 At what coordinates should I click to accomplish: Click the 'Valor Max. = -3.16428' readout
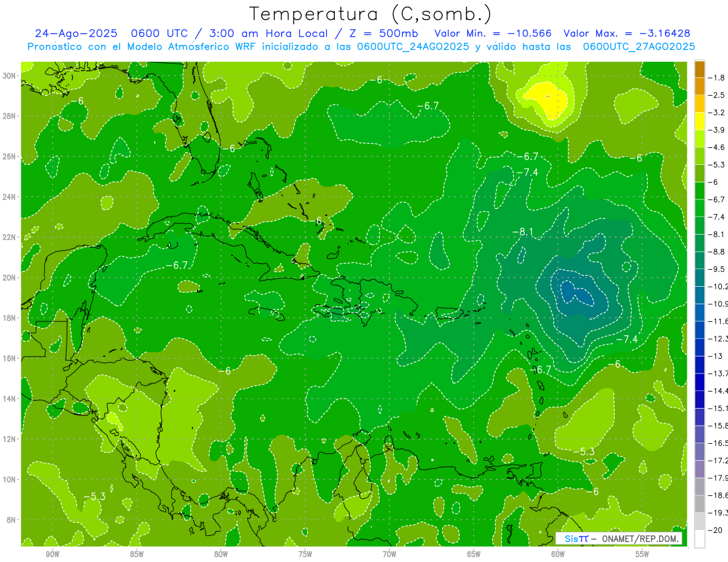coord(627,34)
